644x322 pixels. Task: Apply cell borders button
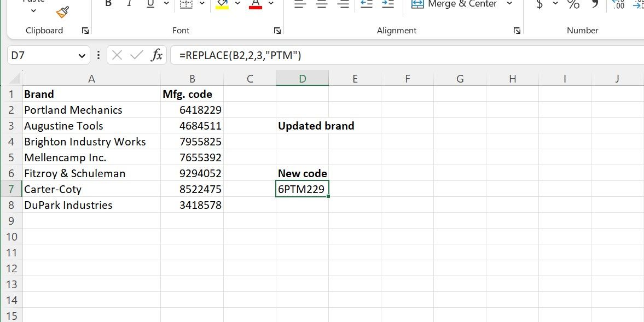click(187, 3)
